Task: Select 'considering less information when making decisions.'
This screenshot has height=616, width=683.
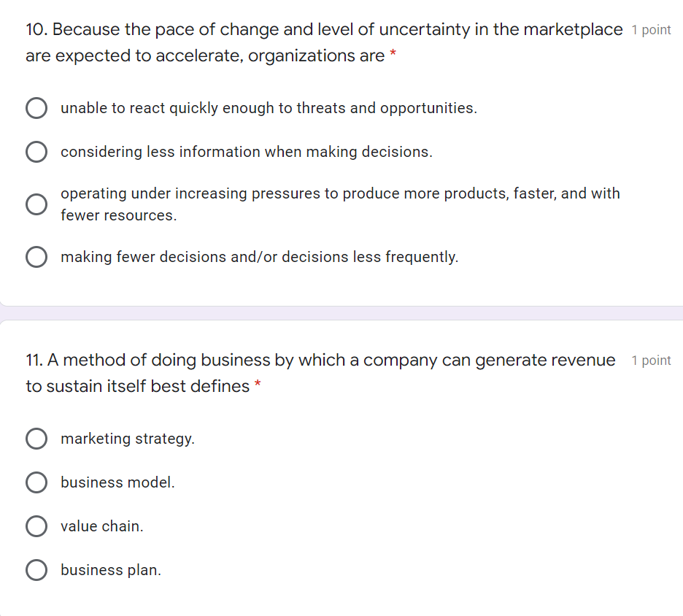Action: tap(36, 152)
